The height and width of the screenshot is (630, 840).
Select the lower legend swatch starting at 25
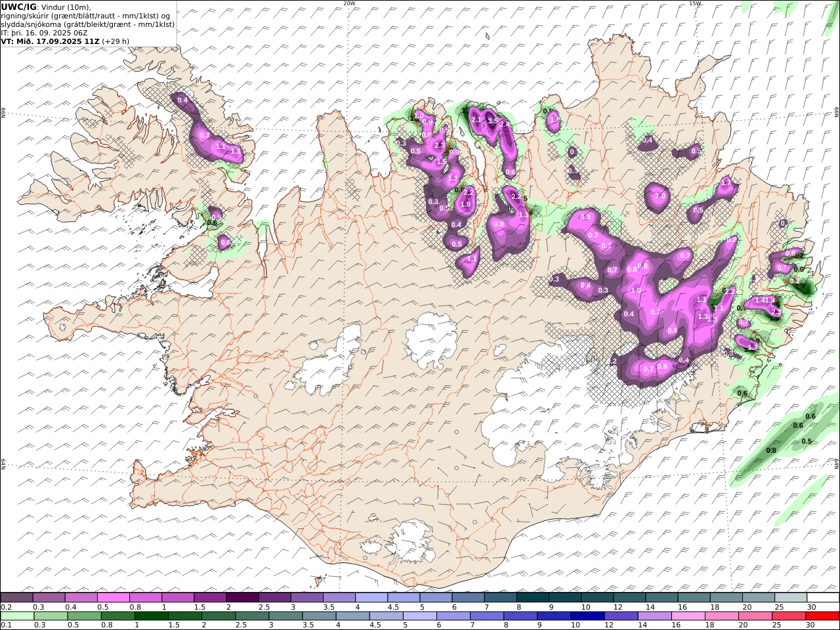tap(789, 616)
